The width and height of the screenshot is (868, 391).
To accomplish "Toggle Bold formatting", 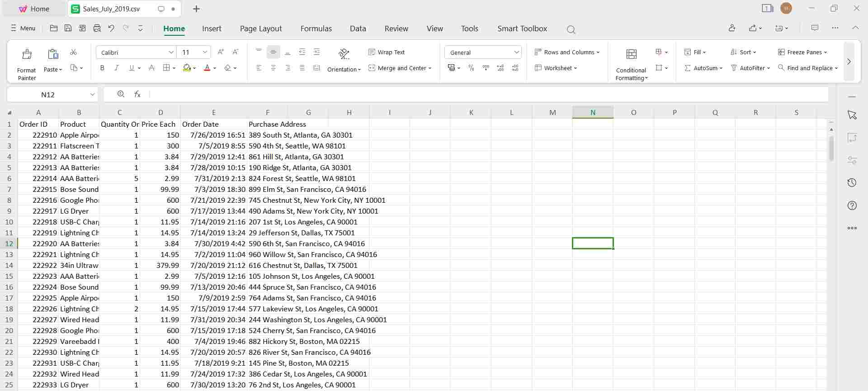I will click(102, 68).
